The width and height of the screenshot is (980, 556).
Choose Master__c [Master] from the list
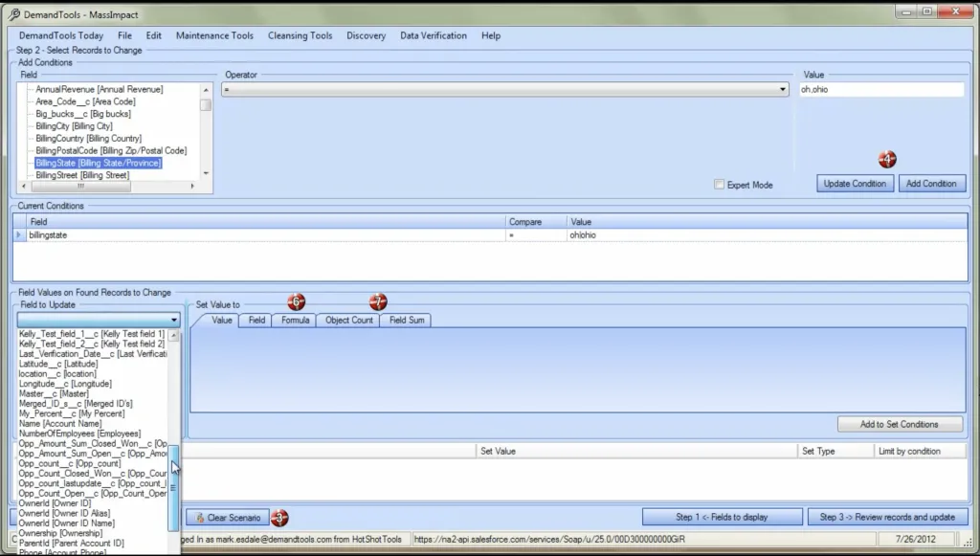click(x=54, y=394)
